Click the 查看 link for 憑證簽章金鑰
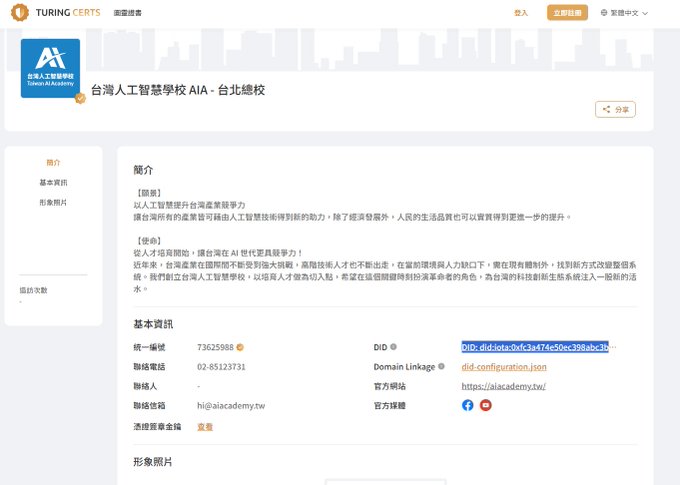The image size is (680, 485). click(x=205, y=427)
